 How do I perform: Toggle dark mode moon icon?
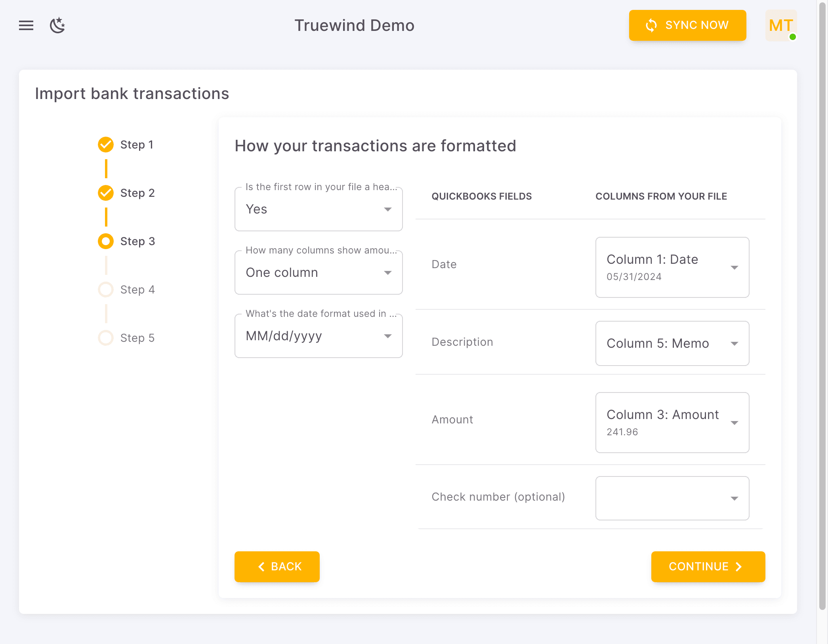tap(57, 26)
